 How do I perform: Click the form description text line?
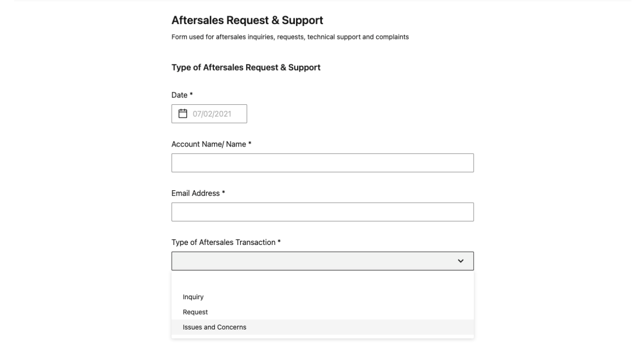[x=290, y=37]
